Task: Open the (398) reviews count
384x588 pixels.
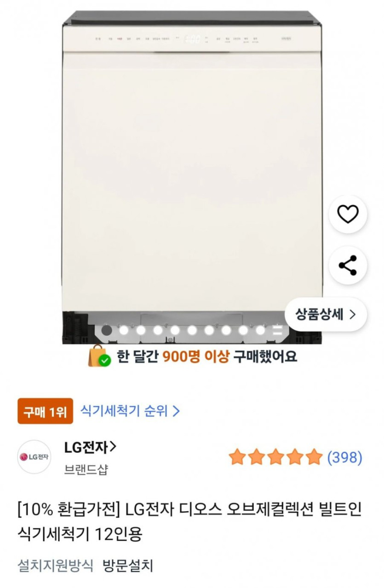Action: pyautogui.click(x=344, y=457)
